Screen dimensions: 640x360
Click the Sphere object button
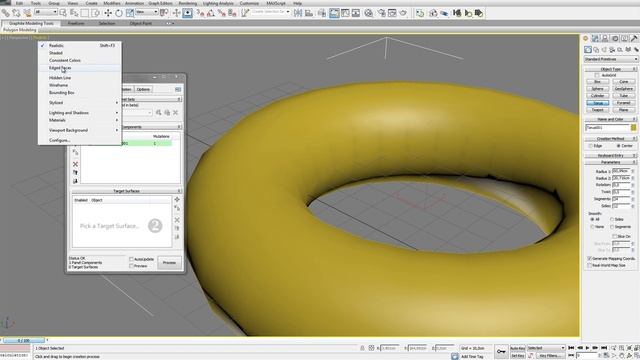(598, 89)
